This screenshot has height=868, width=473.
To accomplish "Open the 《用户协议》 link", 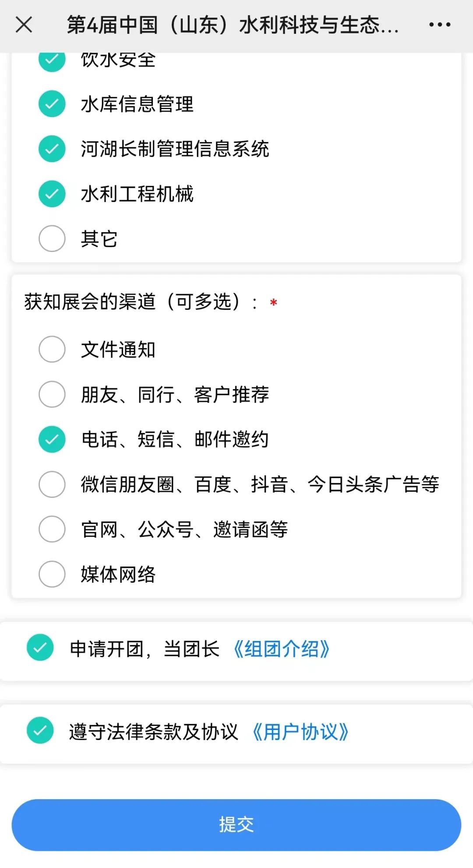I will click(x=300, y=732).
